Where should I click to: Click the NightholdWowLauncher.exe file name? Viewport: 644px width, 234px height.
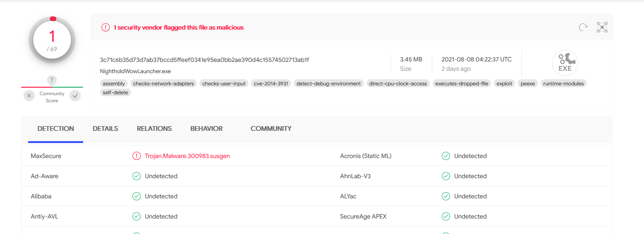[x=135, y=71]
